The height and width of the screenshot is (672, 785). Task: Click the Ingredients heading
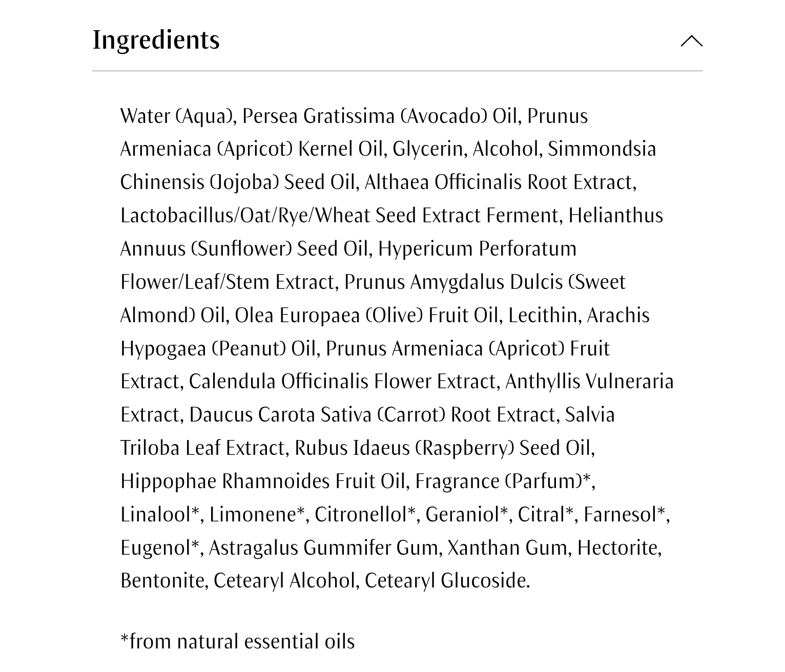pos(156,40)
